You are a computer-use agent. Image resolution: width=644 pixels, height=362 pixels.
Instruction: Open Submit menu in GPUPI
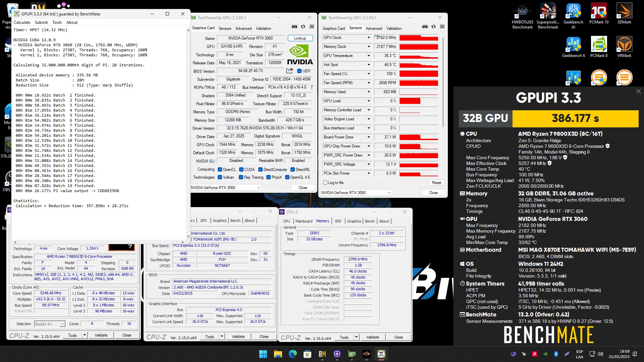41,22
